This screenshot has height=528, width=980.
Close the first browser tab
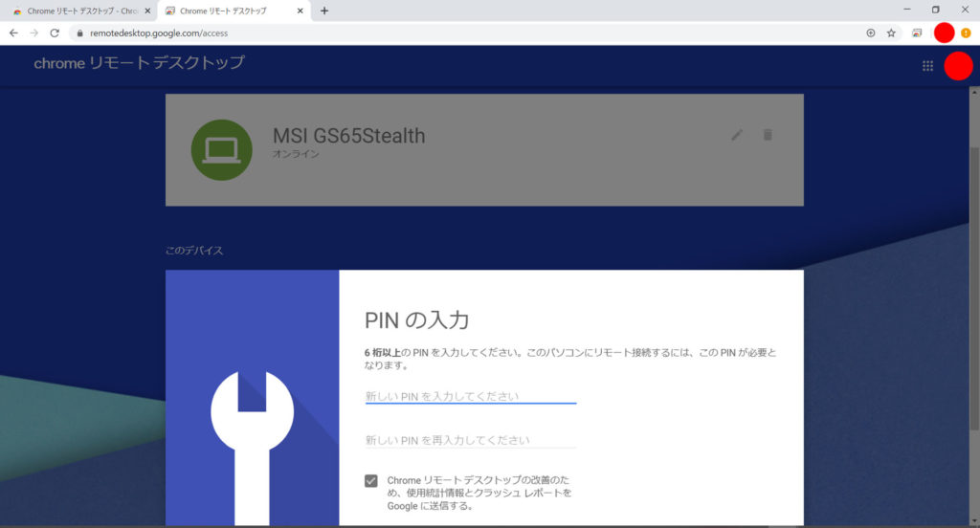147,11
